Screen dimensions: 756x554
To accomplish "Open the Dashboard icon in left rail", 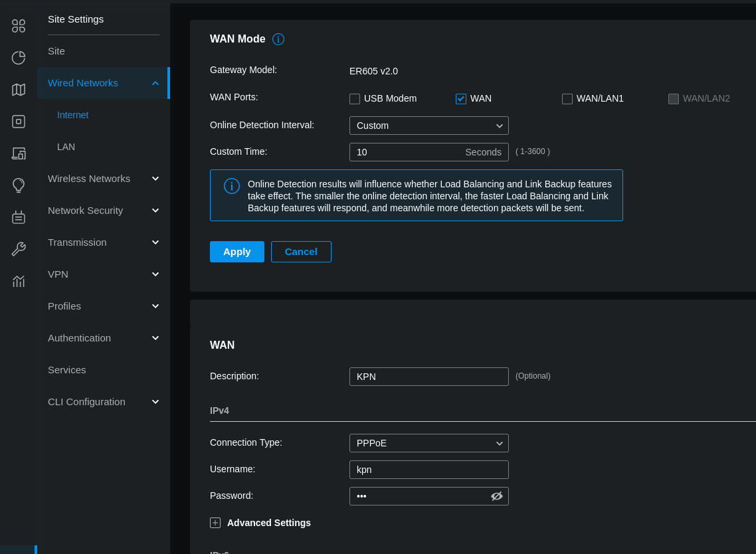I will tap(19, 26).
